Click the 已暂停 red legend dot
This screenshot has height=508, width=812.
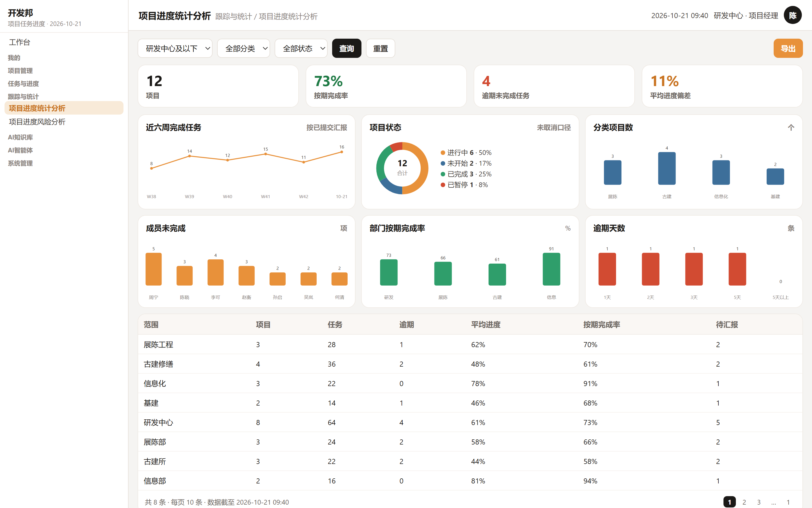coord(443,185)
